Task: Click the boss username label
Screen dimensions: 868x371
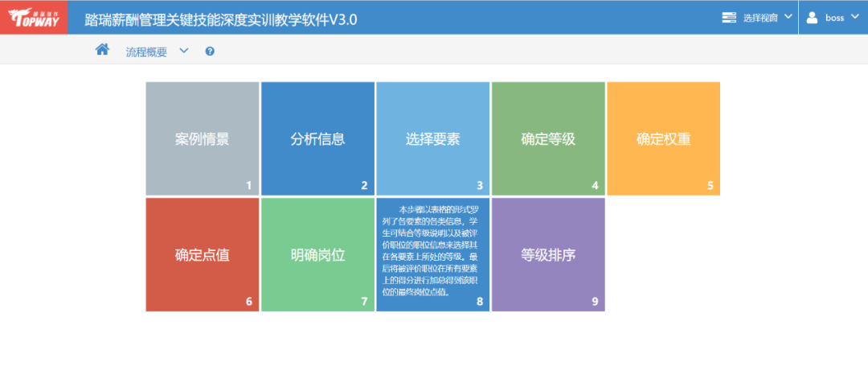Action: click(x=834, y=18)
